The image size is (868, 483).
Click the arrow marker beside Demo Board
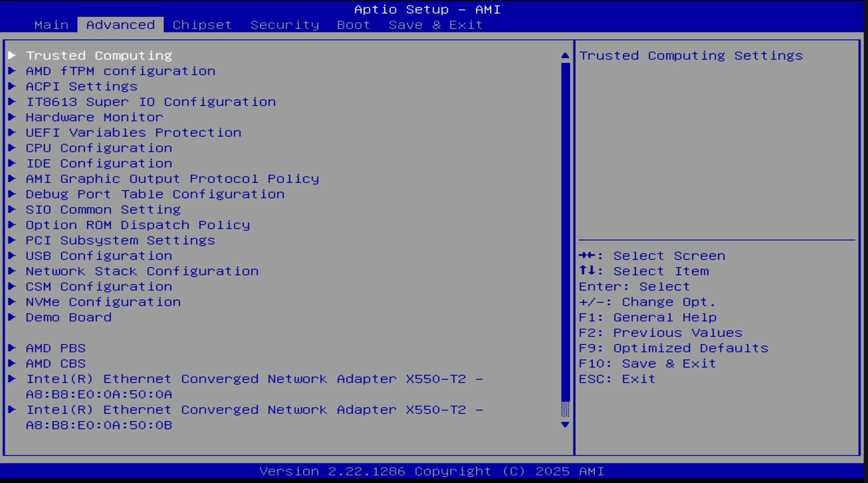point(12,317)
